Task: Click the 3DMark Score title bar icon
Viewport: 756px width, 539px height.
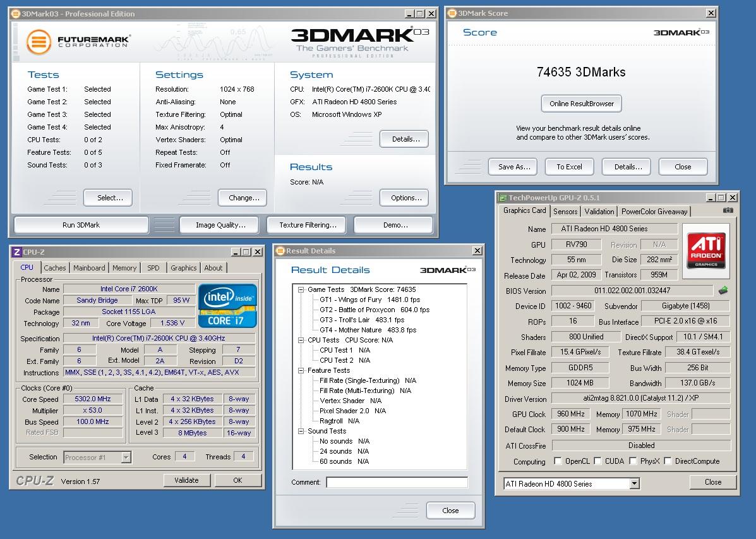Action: [452, 13]
